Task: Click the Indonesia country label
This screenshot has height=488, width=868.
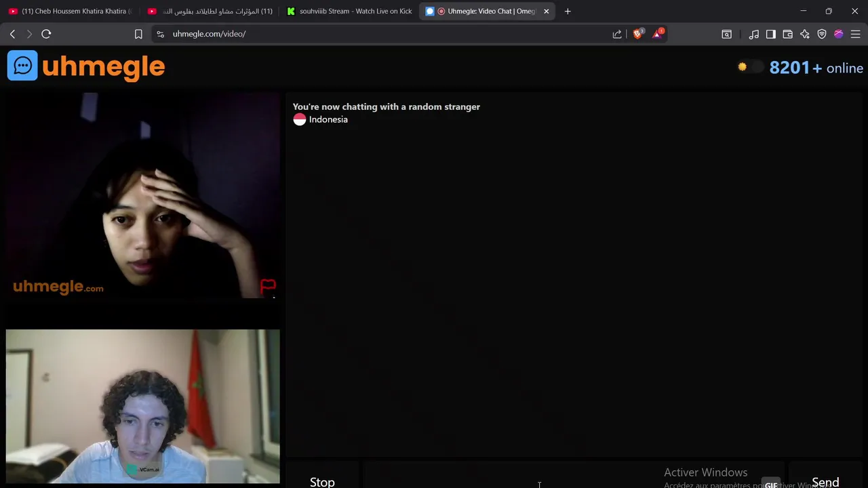Action: (x=328, y=119)
